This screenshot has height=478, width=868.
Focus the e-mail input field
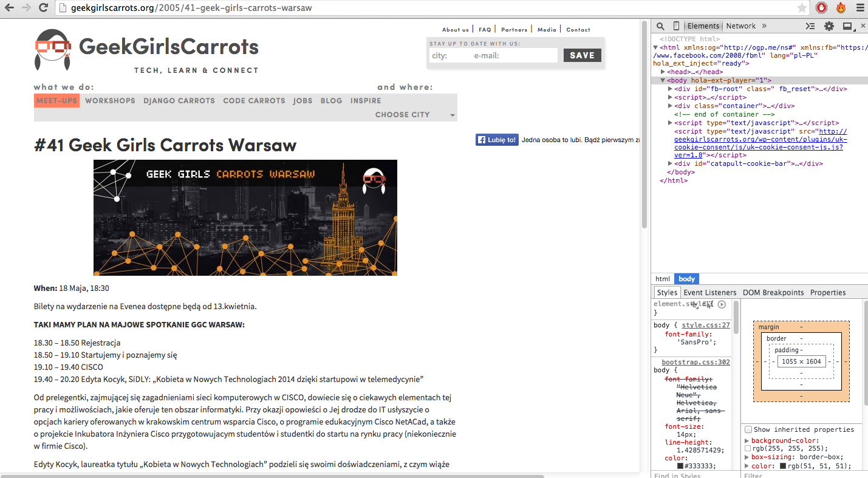(514, 55)
